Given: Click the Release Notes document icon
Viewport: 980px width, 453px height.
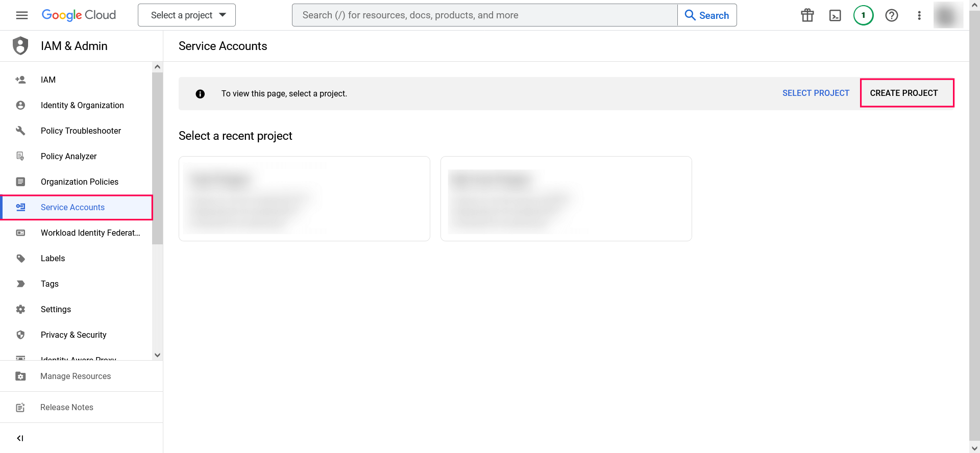Looking at the screenshot, I should click(x=20, y=407).
